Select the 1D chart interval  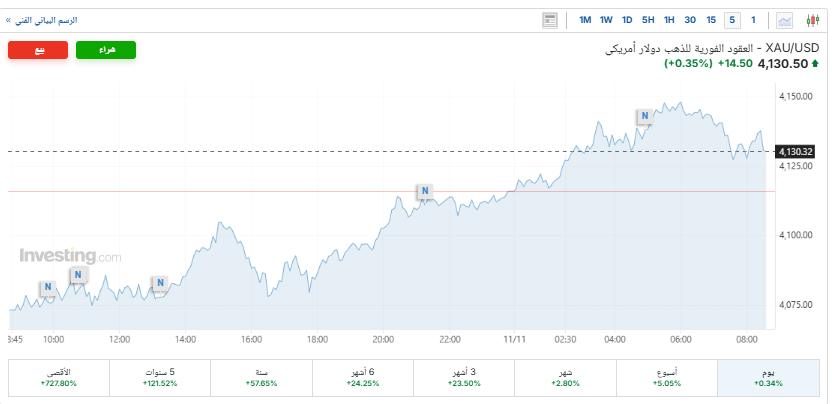click(x=627, y=20)
